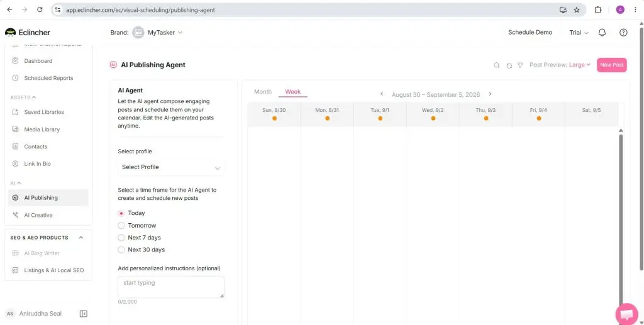
Task: Click the AI Publishing sidebar icon
Action: [x=15, y=198]
